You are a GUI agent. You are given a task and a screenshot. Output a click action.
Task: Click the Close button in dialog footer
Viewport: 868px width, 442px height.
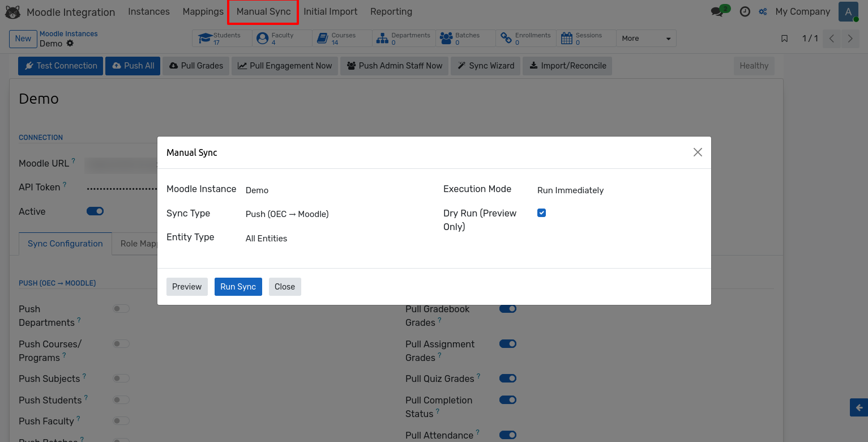285,287
